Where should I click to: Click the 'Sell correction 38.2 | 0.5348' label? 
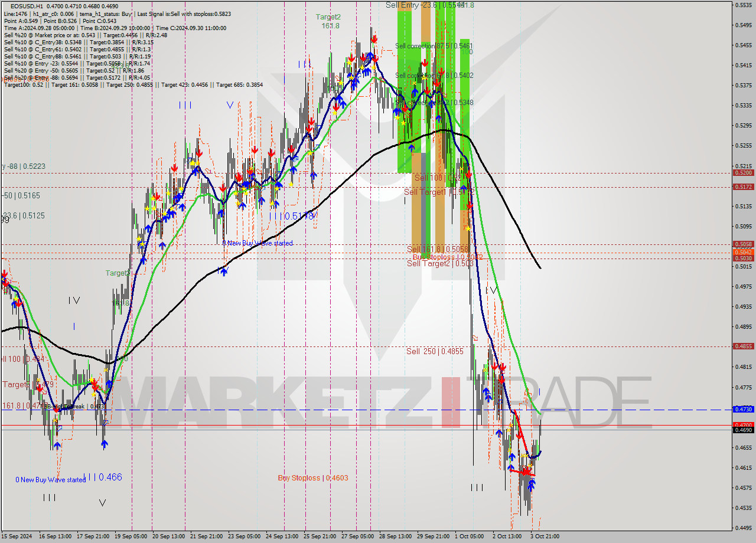[434, 102]
